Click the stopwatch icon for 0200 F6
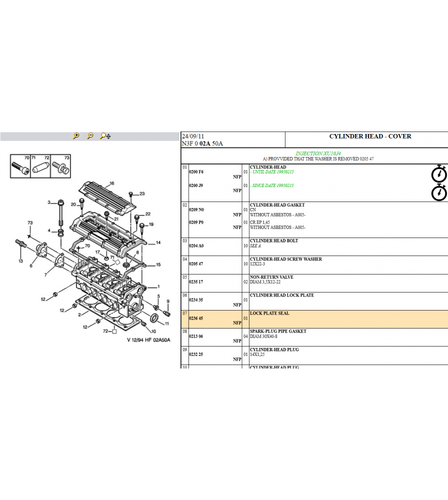 pos(438,173)
